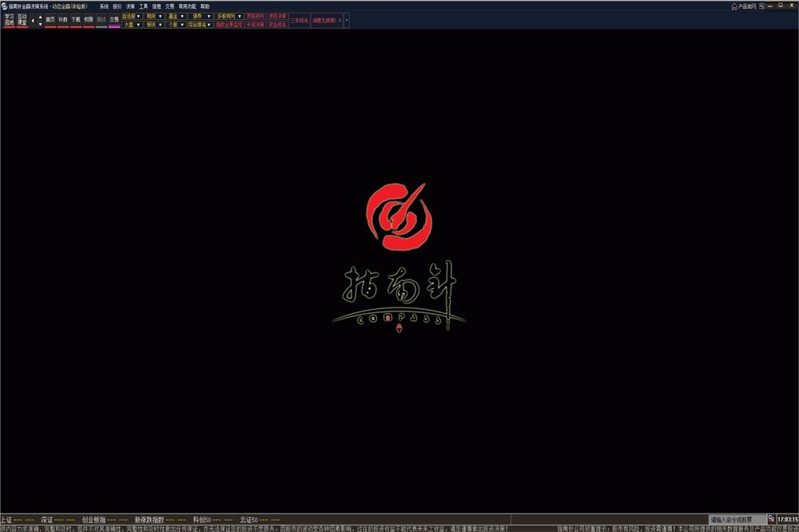Click the 交易 toolbar button
The height and width of the screenshot is (532, 799).
point(114,19)
